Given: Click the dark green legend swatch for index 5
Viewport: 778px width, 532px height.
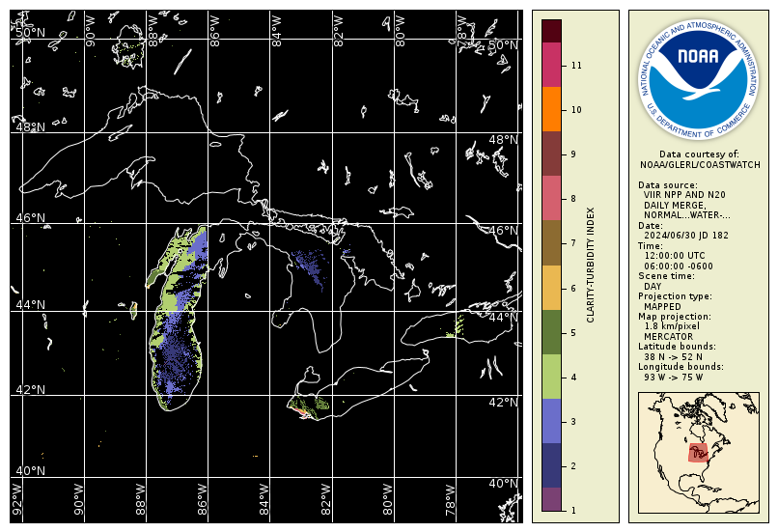Looking at the screenshot, I should (551, 332).
